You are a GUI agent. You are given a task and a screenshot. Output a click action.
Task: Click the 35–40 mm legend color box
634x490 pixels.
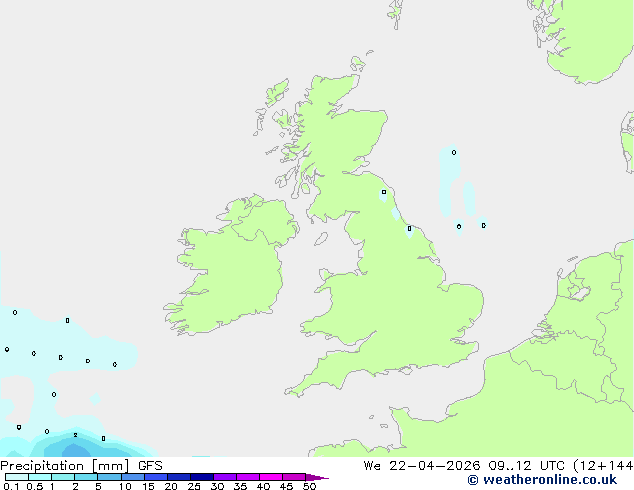point(248,477)
